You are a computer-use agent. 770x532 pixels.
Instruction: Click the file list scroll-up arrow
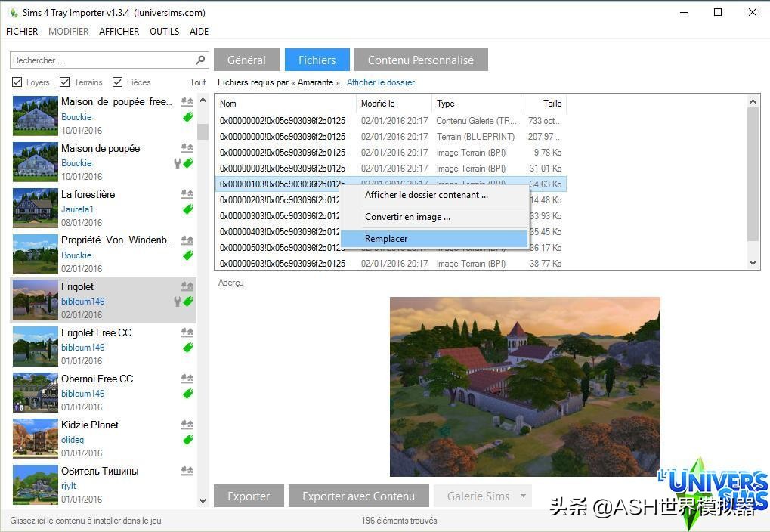(x=753, y=101)
